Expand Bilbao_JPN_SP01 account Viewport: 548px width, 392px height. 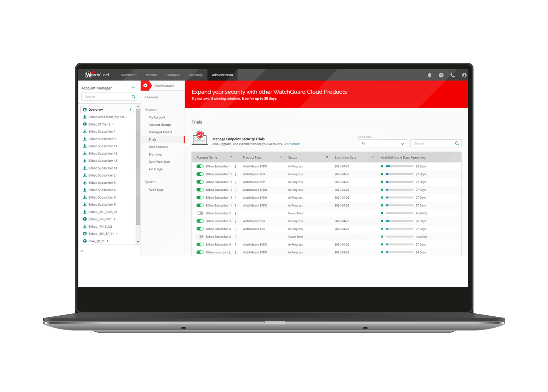pyautogui.click(x=115, y=219)
